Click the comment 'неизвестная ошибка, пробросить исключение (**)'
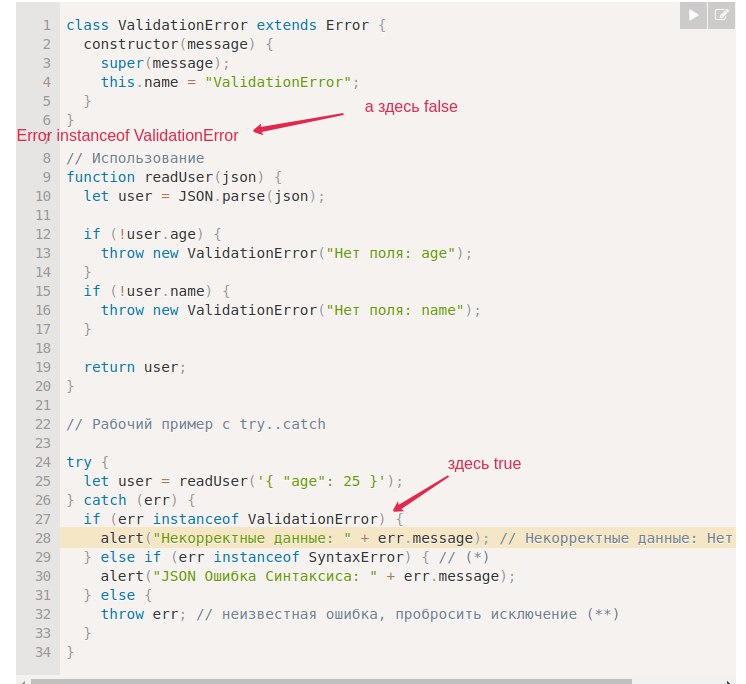This screenshot has width=746, height=684. pyautogui.click(x=421, y=614)
